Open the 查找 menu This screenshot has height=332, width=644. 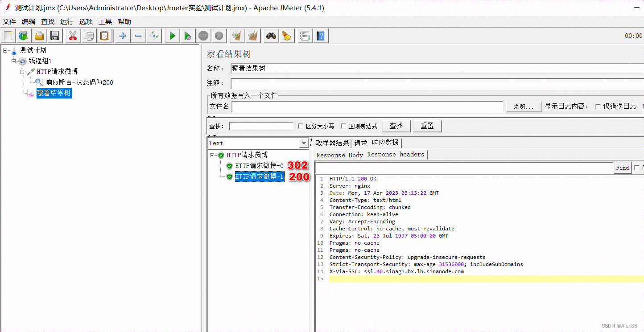48,21
